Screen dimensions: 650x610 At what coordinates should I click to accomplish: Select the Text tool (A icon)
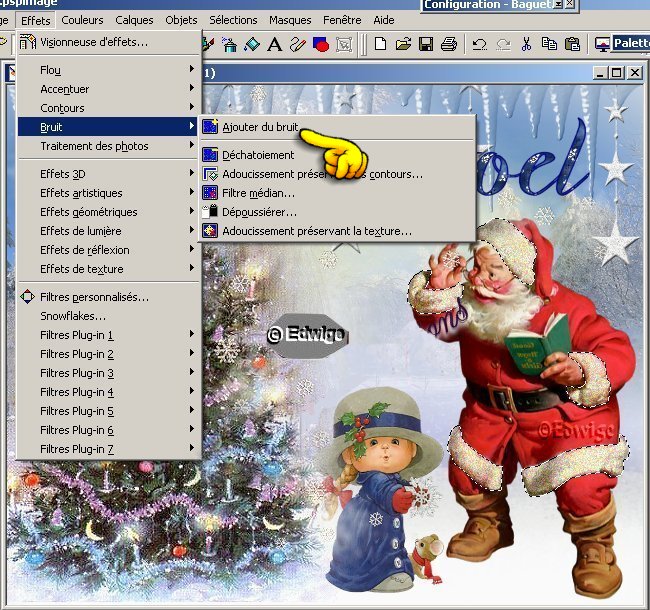pos(274,44)
